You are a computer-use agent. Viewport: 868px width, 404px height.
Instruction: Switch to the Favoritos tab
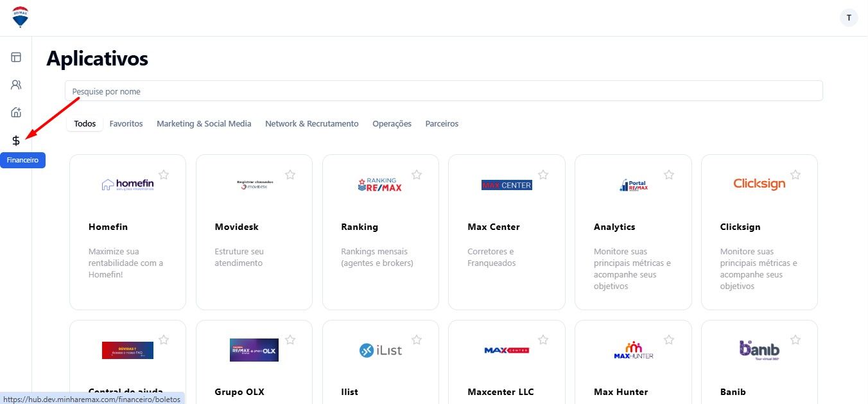(126, 123)
